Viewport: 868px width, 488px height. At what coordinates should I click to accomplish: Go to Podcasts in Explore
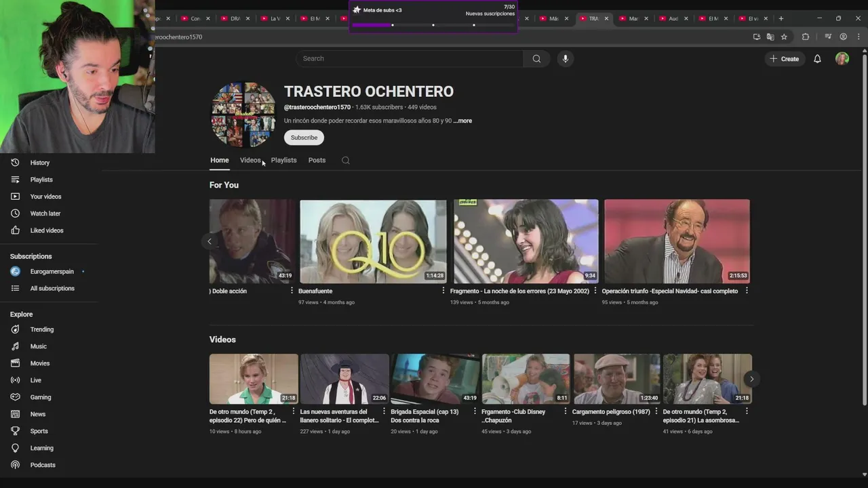42,465
